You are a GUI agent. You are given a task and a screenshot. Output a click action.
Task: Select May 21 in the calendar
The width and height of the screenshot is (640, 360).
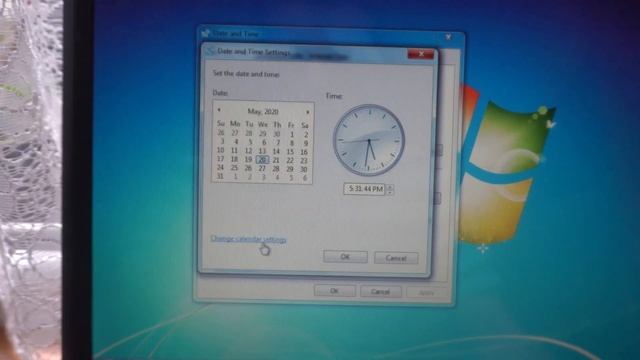tap(276, 160)
